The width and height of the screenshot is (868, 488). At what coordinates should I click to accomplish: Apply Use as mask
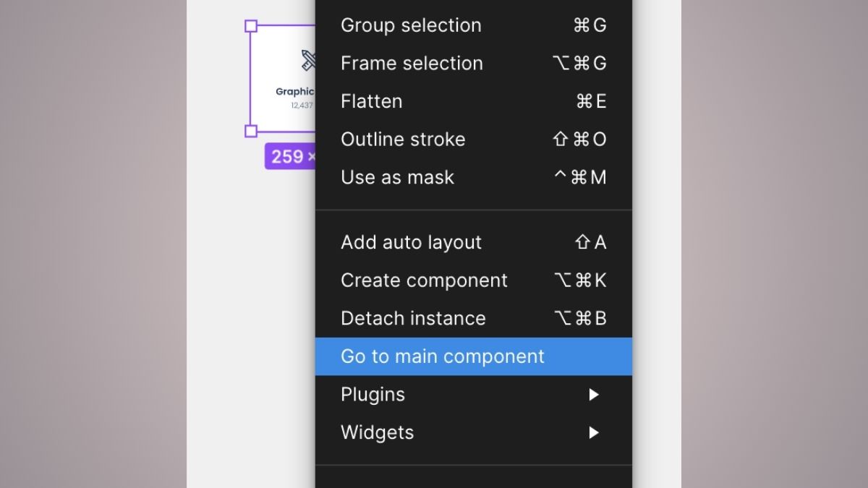tap(397, 177)
